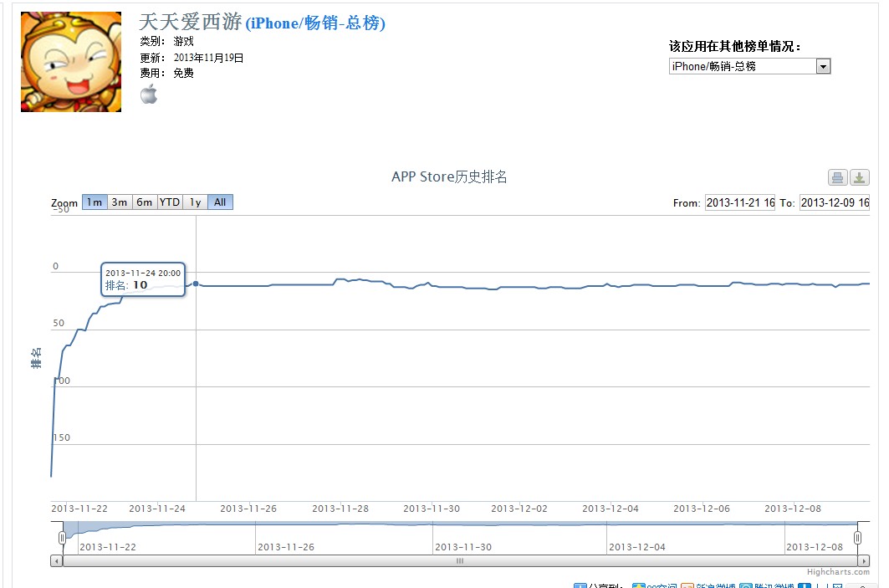This screenshot has height=588, width=889.
Task: Click the scrollbar right arrow
Action: [x=863, y=561]
